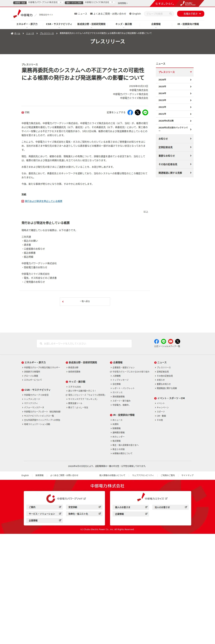Open footer link 浜岡原子力発電所

[x=32, y=372]
